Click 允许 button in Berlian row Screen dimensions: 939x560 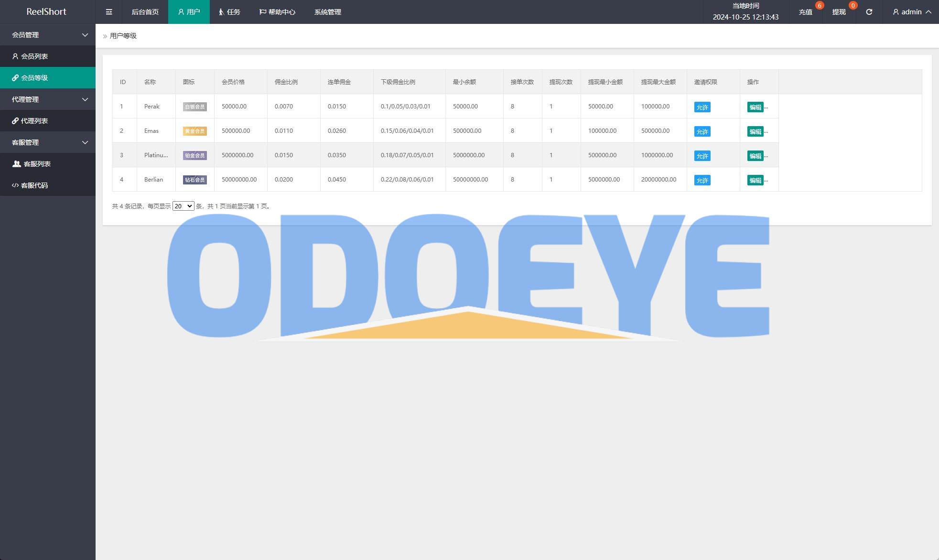pyautogui.click(x=702, y=180)
